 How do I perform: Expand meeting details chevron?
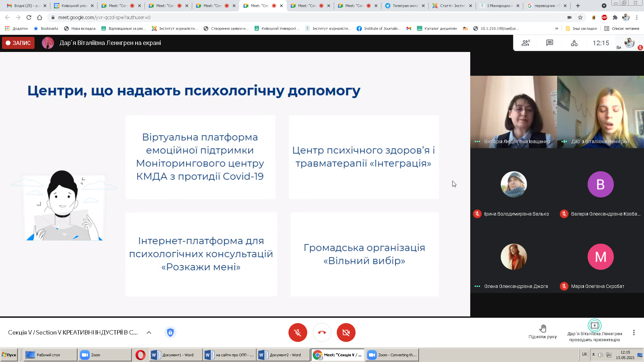click(x=149, y=333)
